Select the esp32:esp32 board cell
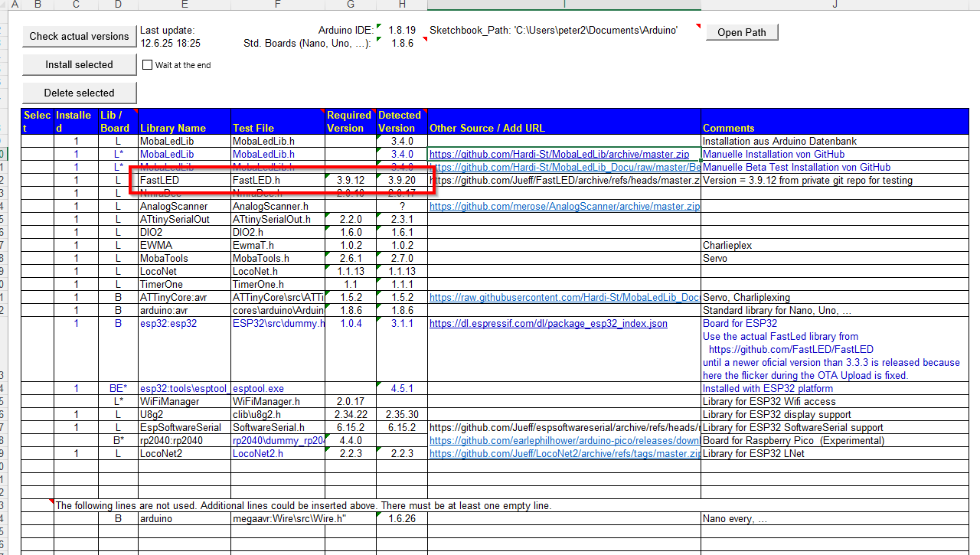980x555 pixels. click(185, 349)
